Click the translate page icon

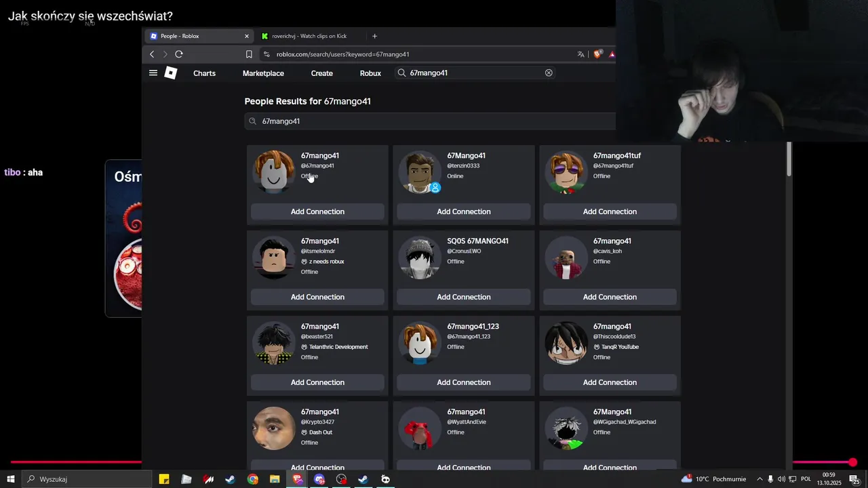[x=580, y=54]
